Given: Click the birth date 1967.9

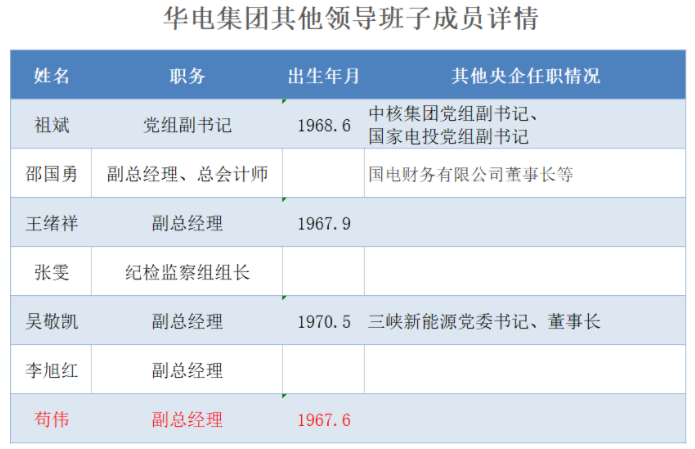Looking at the screenshot, I should coord(324,223).
